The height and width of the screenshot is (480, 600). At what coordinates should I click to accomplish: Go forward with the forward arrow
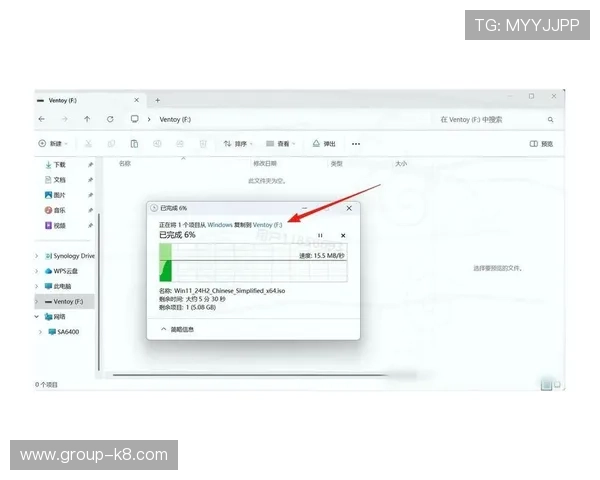65,119
